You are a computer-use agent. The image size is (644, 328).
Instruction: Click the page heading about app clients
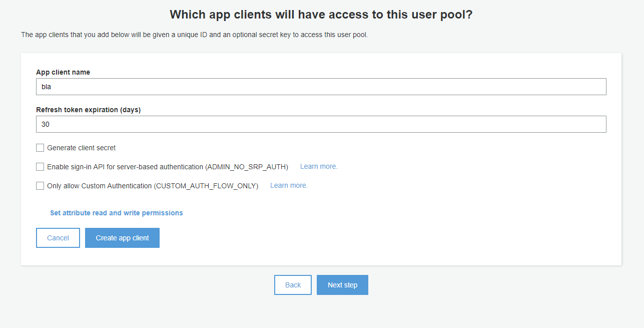(321, 15)
